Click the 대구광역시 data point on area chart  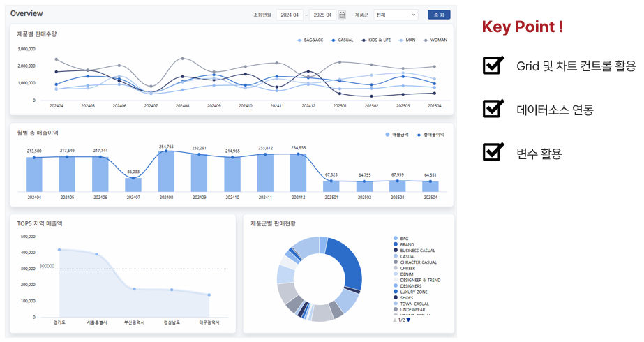coord(209,295)
